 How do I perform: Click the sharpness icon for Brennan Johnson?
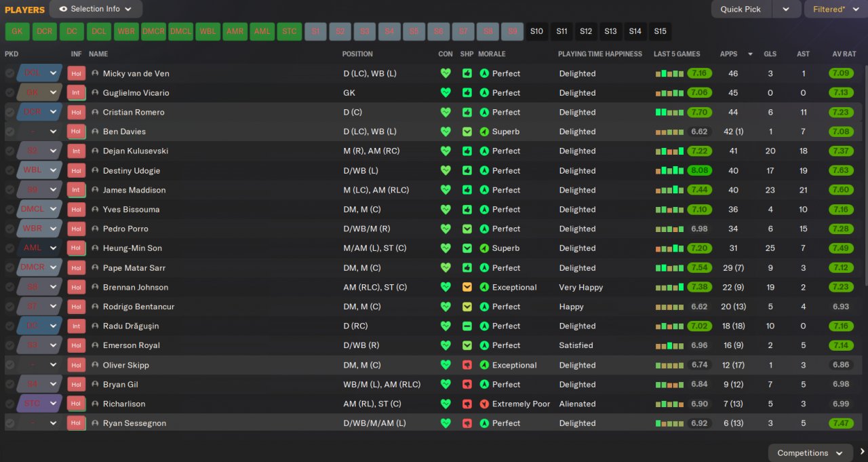click(x=467, y=287)
